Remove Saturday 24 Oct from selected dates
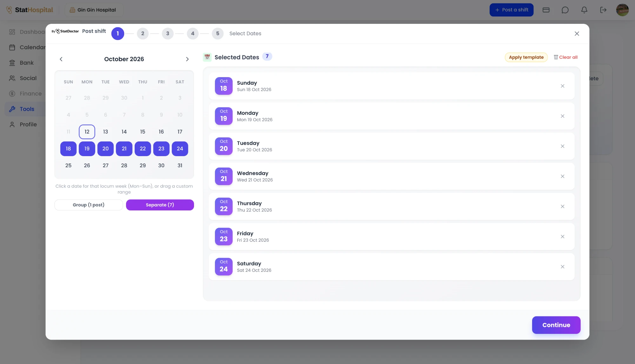The height and width of the screenshot is (364, 635). tap(562, 267)
